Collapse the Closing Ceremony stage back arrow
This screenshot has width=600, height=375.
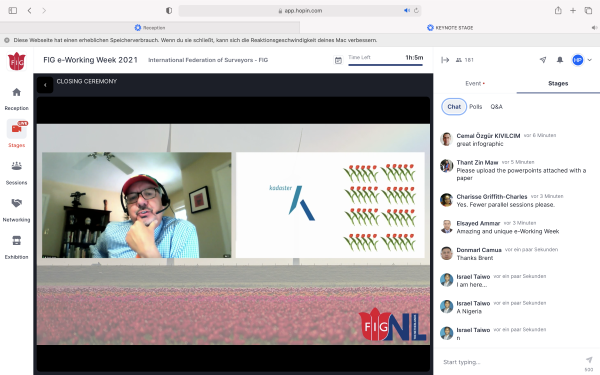click(x=45, y=85)
